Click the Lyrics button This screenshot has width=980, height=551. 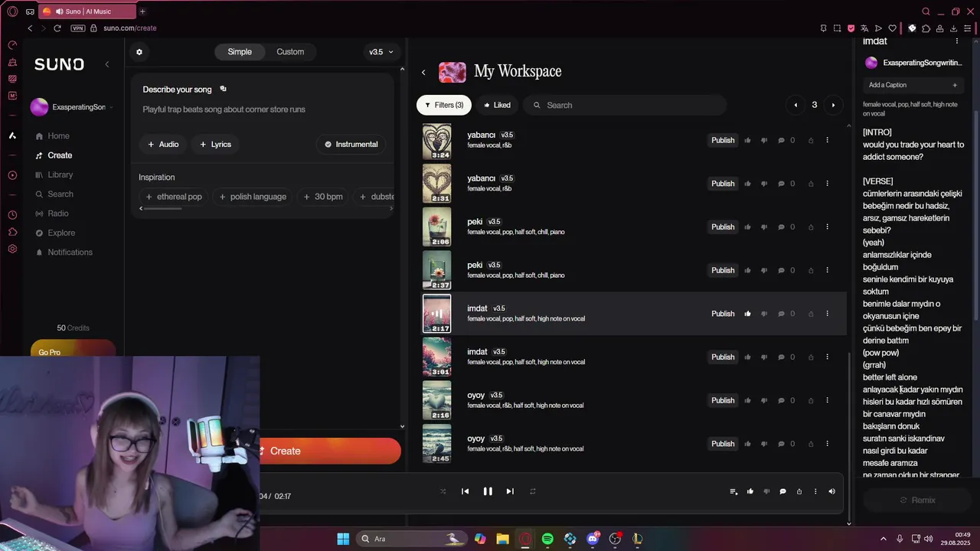[x=215, y=144]
